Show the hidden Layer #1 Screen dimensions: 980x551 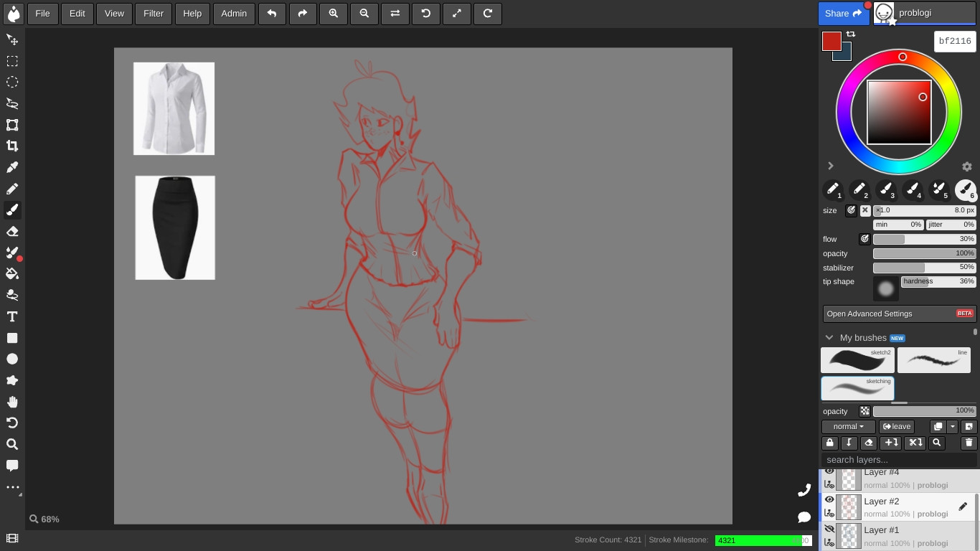(829, 529)
